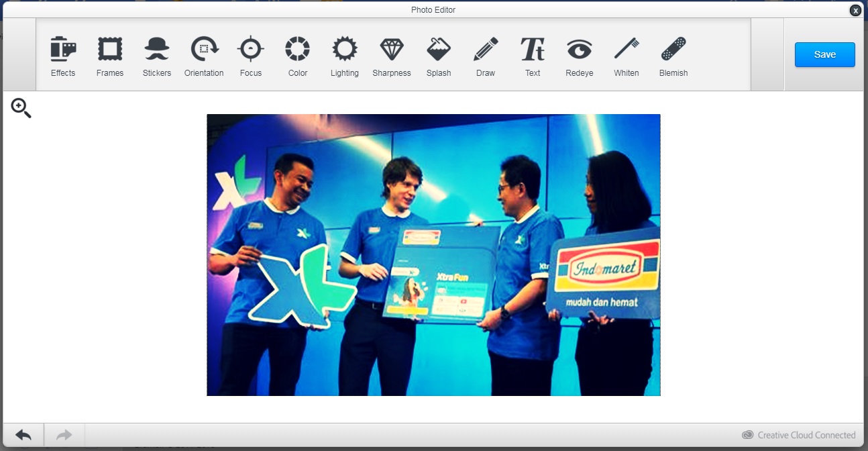Zoom in with the magnifier icon
Viewport: 868px width, 451px height.
pyautogui.click(x=21, y=108)
